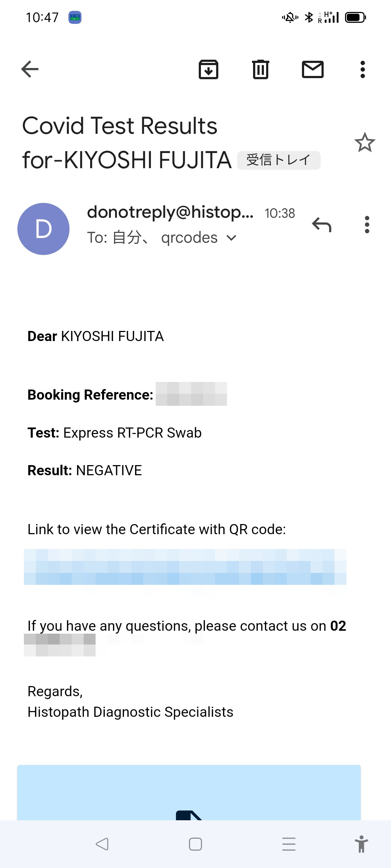This screenshot has width=391, height=868.
Task: Delete the email with trash icon
Action: point(261,69)
